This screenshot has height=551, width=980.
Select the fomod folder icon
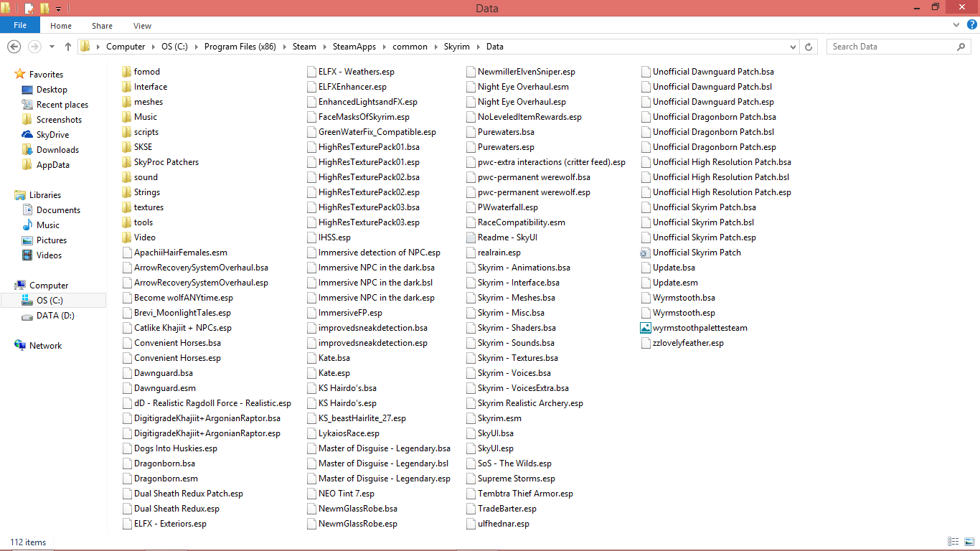point(127,72)
